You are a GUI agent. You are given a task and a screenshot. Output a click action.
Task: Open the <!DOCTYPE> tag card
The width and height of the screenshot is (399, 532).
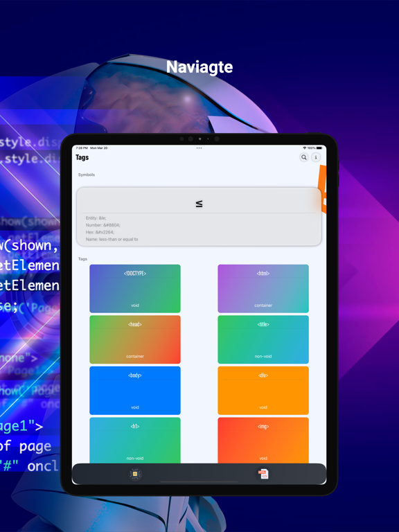[x=135, y=289]
